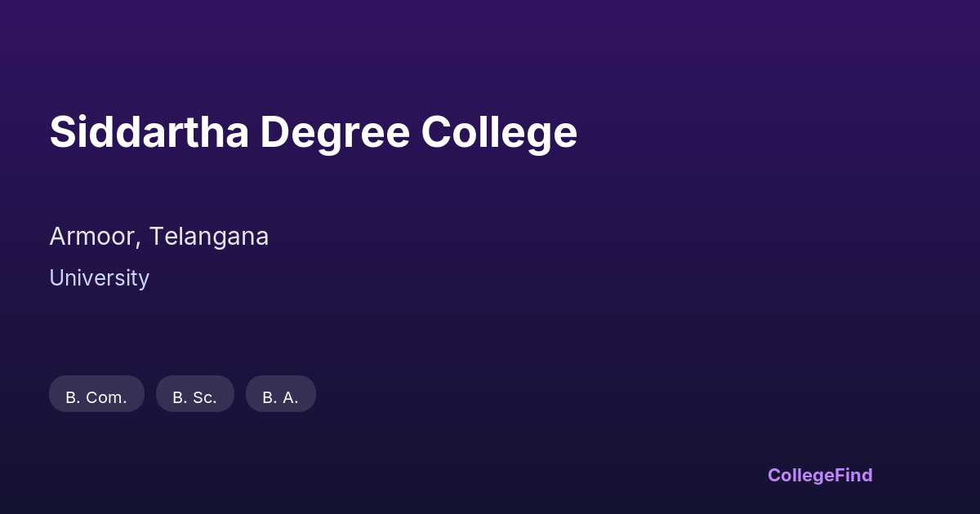
Task: Click the word Siddartha in the title
Action: (149, 132)
